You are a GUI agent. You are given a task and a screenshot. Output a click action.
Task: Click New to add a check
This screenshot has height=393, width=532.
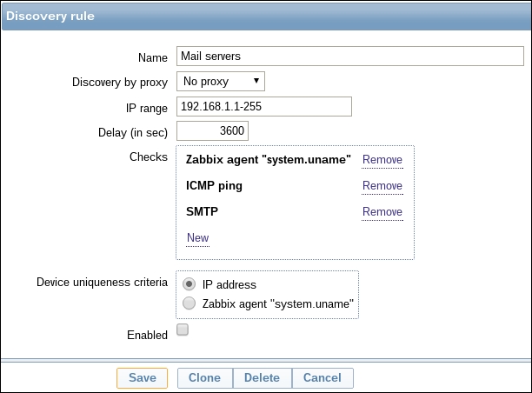click(197, 238)
